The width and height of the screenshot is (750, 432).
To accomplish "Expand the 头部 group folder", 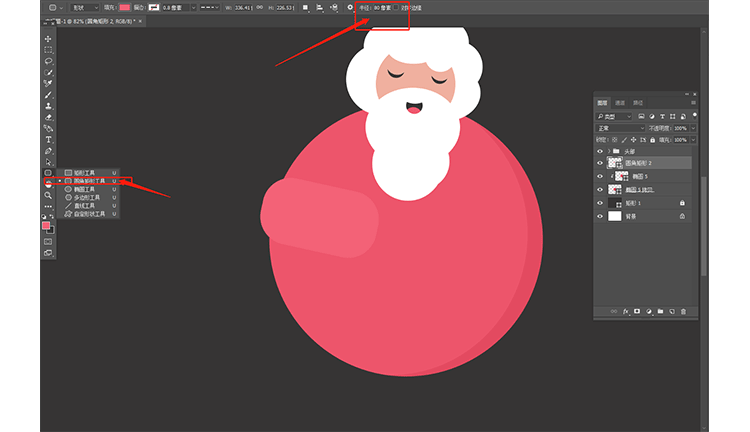I will pyautogui.click(x=609, y=151).
